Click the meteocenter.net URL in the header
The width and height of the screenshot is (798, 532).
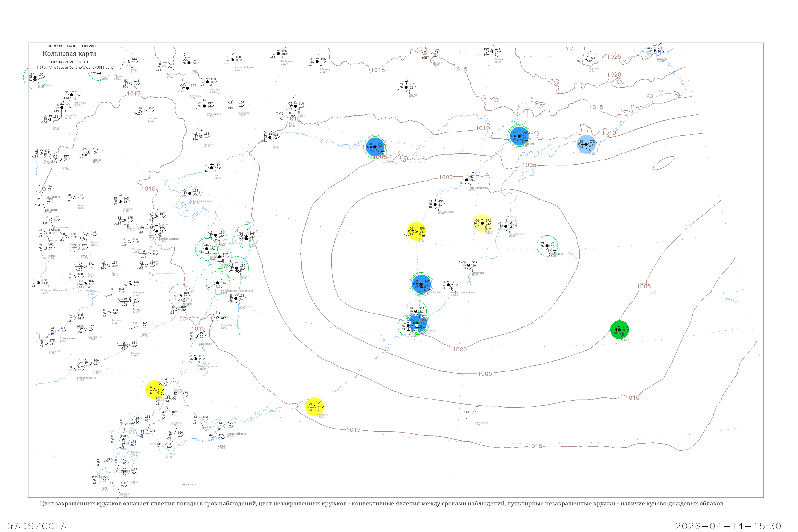click(x=75, y=68)
